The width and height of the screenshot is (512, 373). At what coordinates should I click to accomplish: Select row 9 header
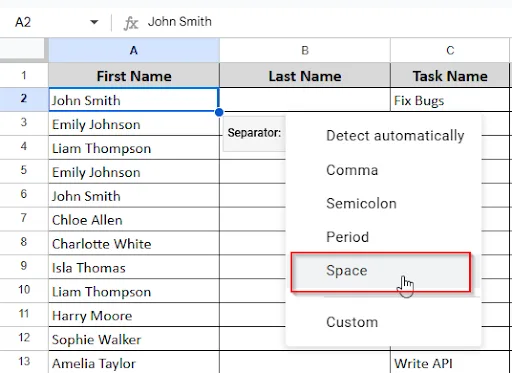(x=24, y=266)
